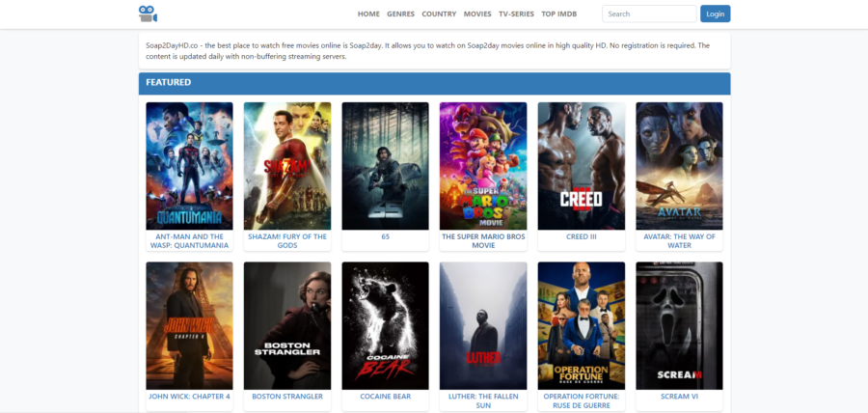The width and height of the screenshot is (868, 413).
Task: Open the Boston Strangler poster
Action: point(287,325)
